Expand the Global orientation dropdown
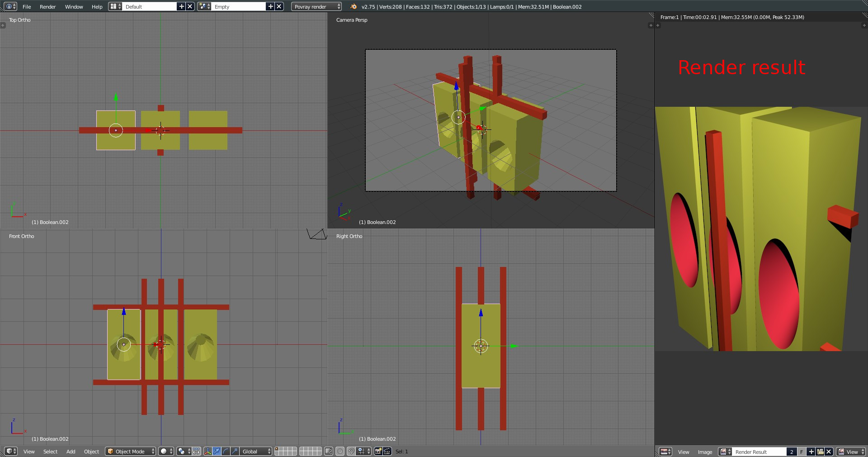The width and height of the screenshot is (868, 457). [256, 451]
